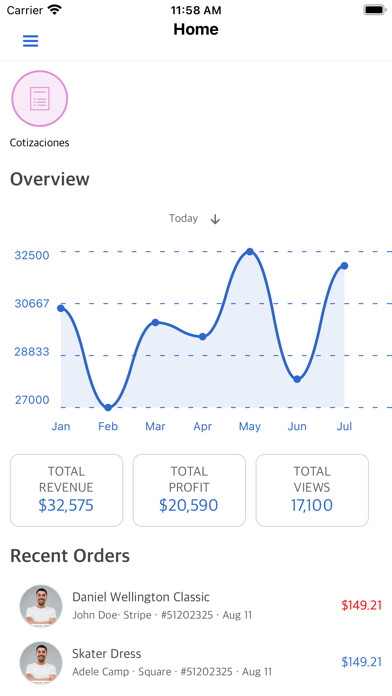Tap the Jun data point on chart

[297, 379]
